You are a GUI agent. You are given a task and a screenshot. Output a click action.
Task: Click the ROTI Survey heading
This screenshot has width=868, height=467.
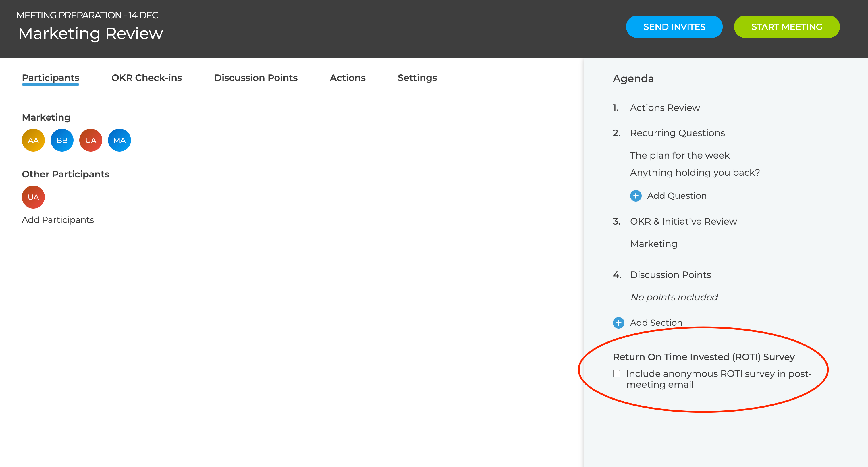(x=704, y=357)
